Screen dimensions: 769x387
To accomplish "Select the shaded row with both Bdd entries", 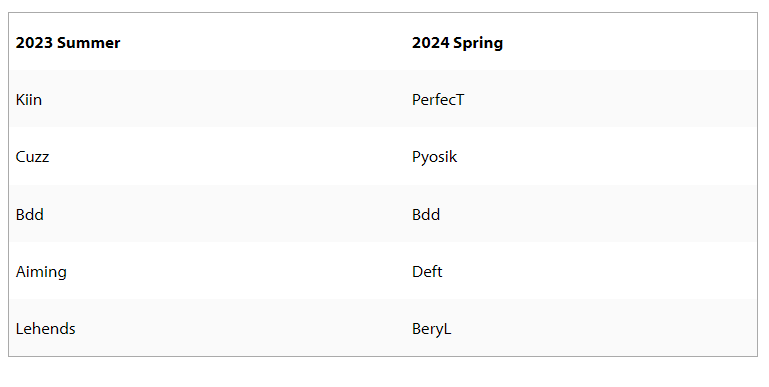I will pyautogui.click(x=383, y=213).
